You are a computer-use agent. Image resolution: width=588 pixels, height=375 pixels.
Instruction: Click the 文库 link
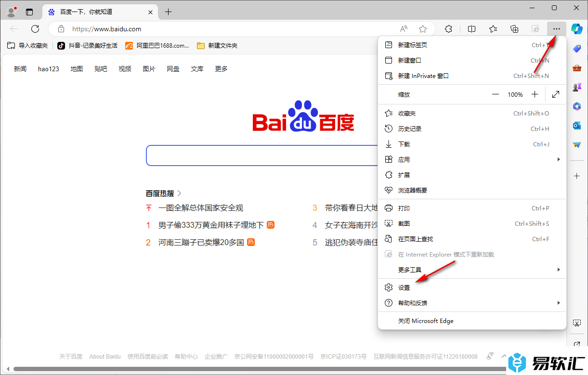tap(197, 69)
